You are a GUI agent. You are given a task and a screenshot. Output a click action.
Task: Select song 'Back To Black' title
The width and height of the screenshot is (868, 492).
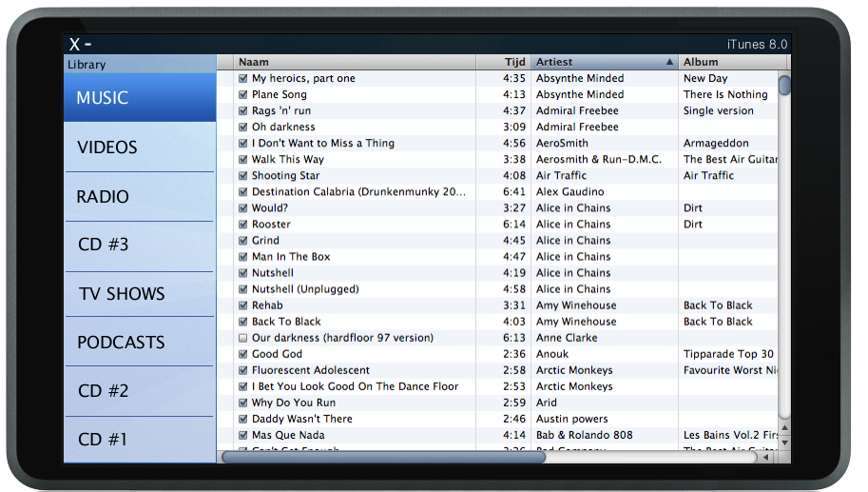point(286,322)
